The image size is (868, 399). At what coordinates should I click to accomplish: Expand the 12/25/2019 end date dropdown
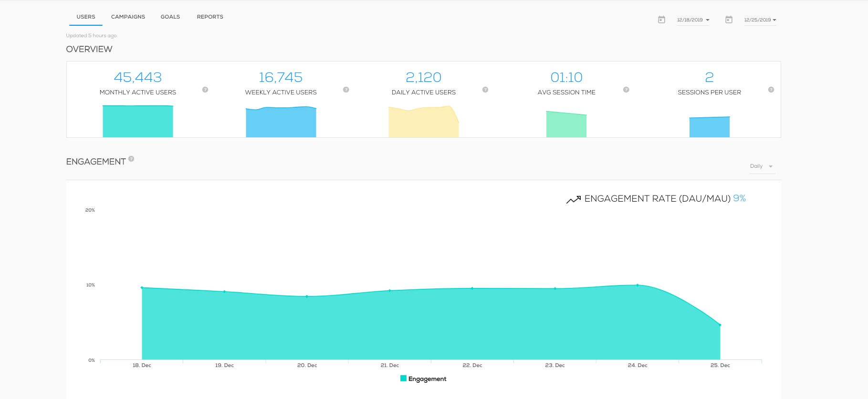tap(760, 20)
